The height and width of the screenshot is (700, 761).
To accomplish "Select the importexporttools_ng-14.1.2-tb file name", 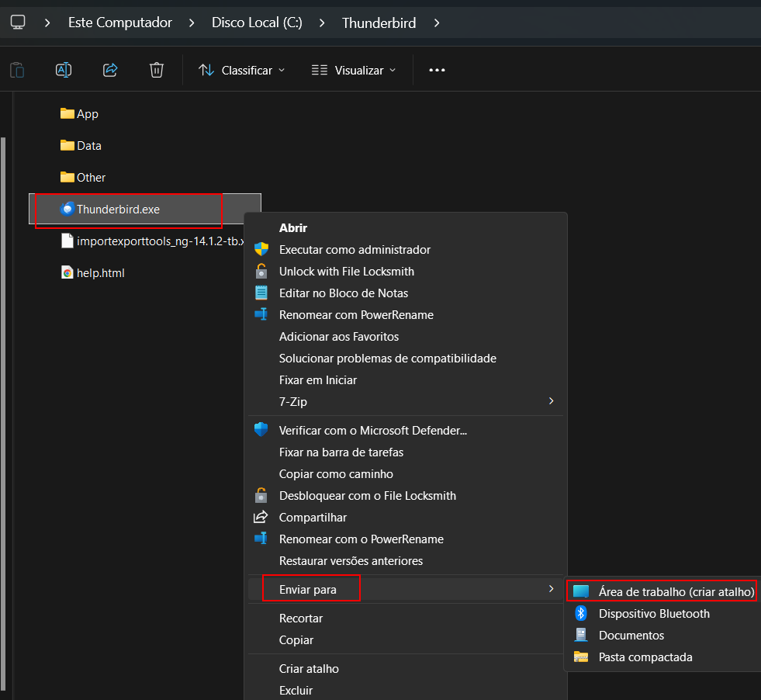I will tap(160, 241).
